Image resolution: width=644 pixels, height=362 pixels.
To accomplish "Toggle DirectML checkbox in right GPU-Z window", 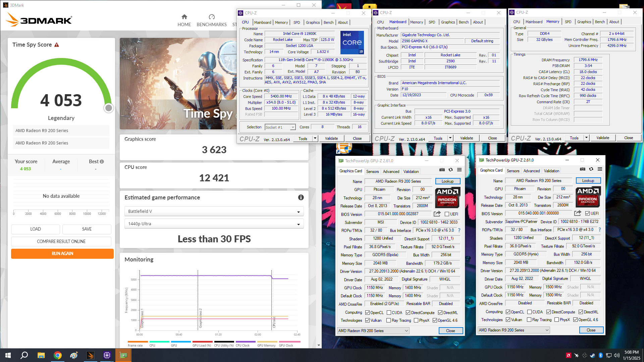I will [581, 312].
